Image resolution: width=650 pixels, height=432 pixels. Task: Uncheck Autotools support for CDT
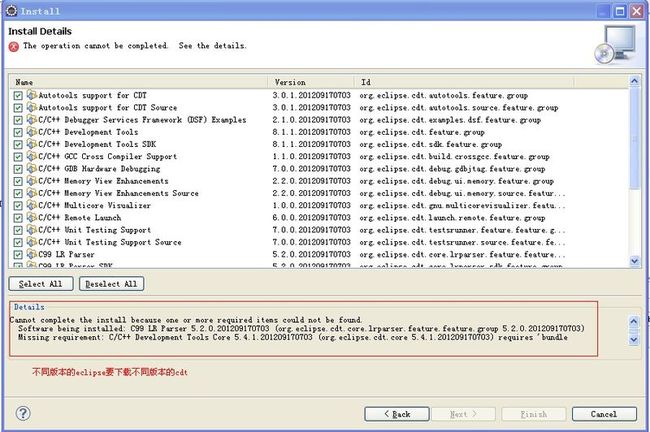pyautogui.click(x=18, y=96)
